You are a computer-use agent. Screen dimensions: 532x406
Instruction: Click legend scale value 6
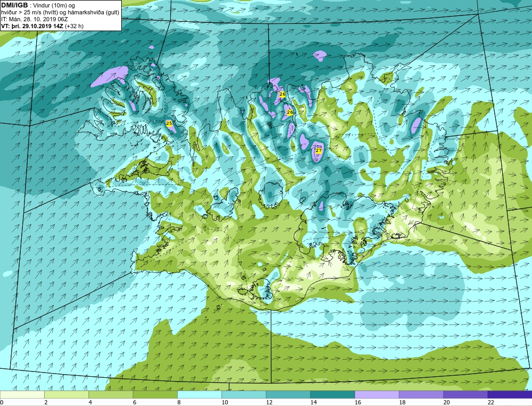click(x=135, y=402)
